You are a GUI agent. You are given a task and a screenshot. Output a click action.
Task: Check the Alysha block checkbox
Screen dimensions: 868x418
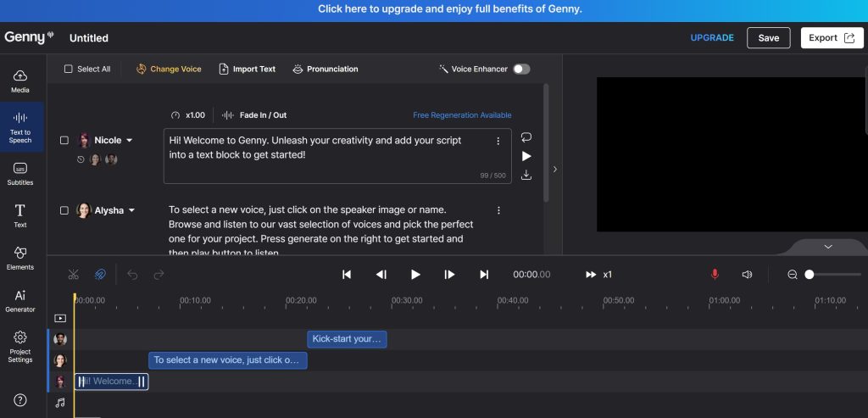click(64, 210)
